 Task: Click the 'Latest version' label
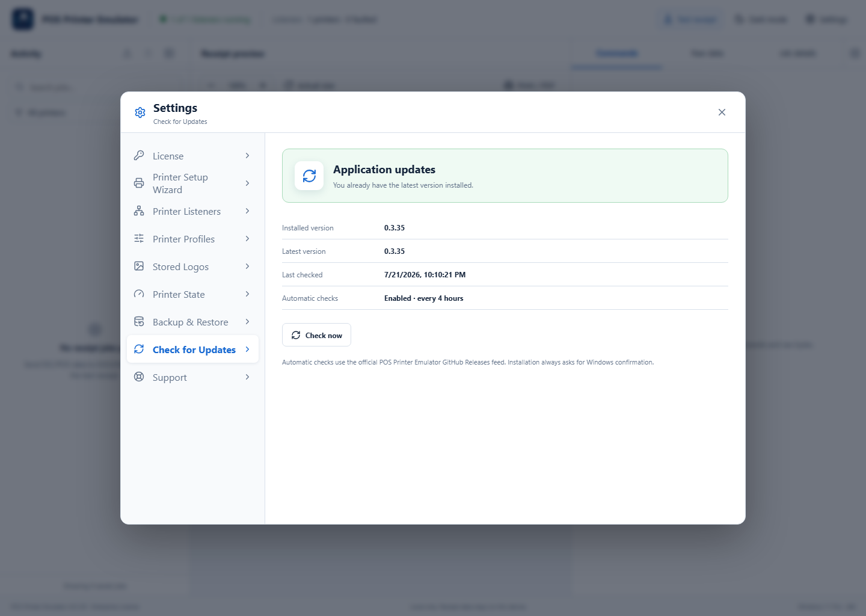pyautogui.click(x=304, y=251)
